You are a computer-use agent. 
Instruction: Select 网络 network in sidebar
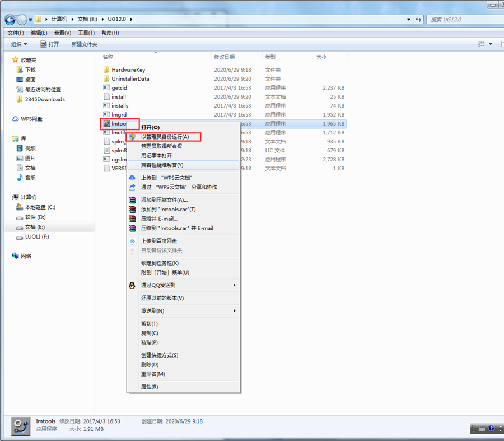coord(21,256)
